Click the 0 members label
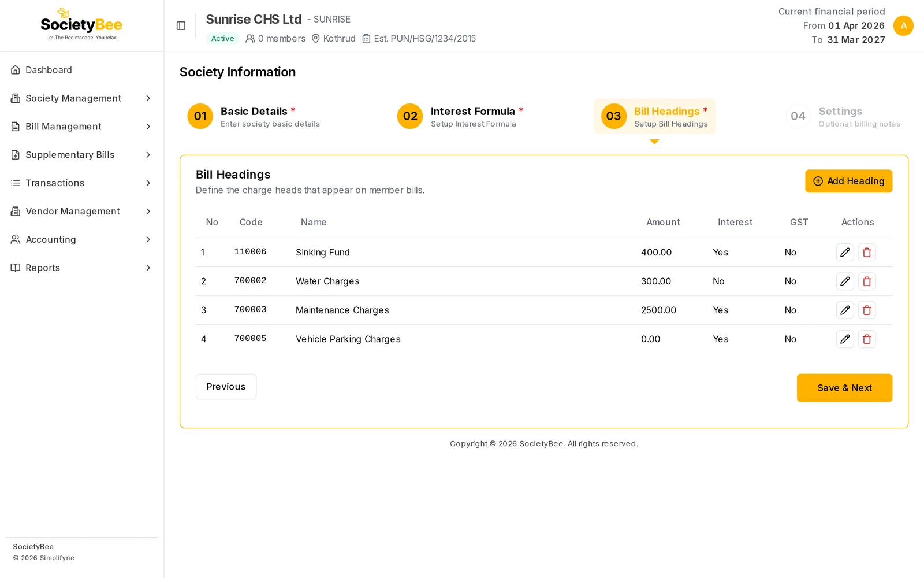Image resolution: width=924 pixels, height=578 pixels. (275, 39)
